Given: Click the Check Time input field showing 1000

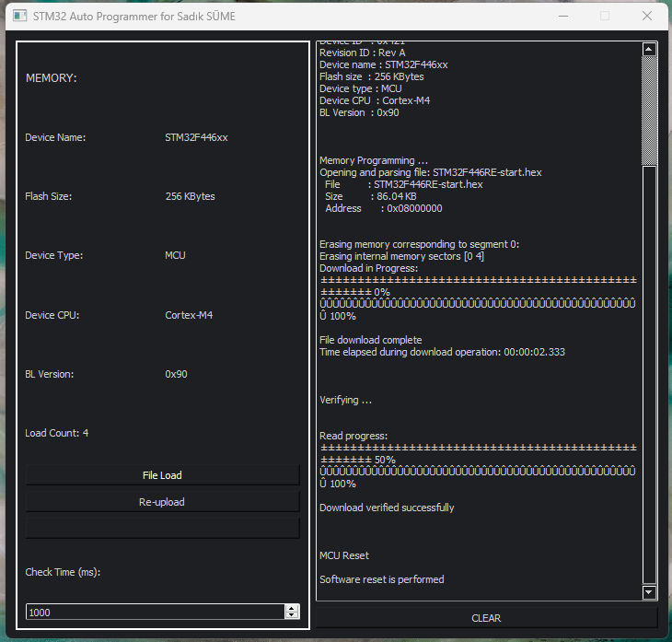Looking at the screenshot, I should (x=156, y=612).
